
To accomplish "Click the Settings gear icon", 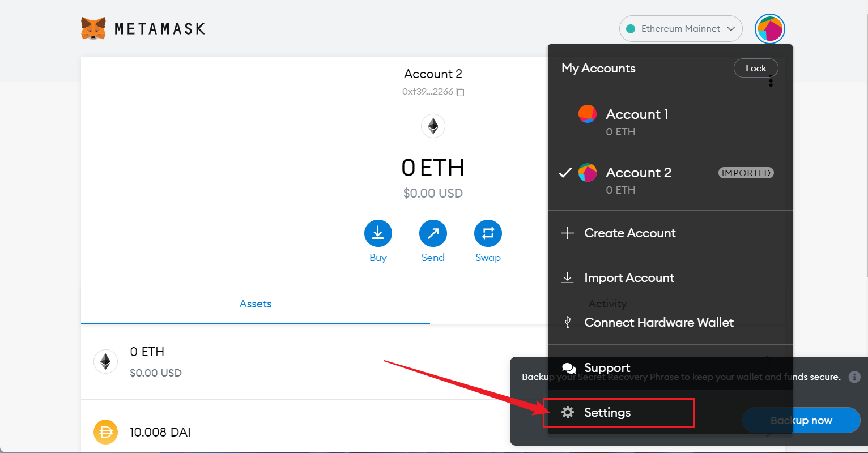I will click(568, 412).
